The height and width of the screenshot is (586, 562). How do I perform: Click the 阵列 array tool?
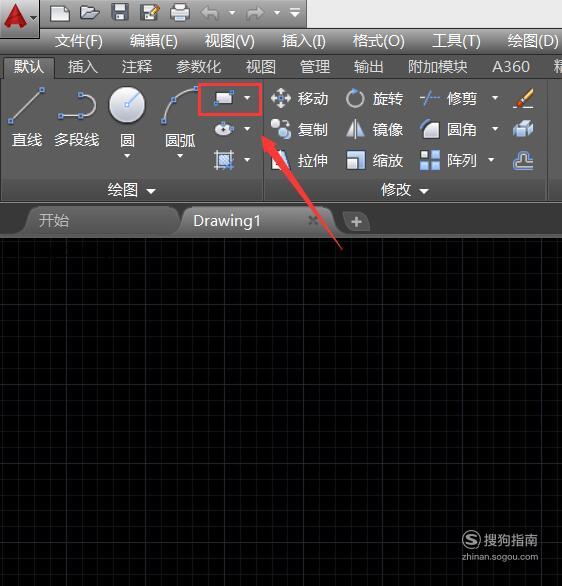click(448, 161)
